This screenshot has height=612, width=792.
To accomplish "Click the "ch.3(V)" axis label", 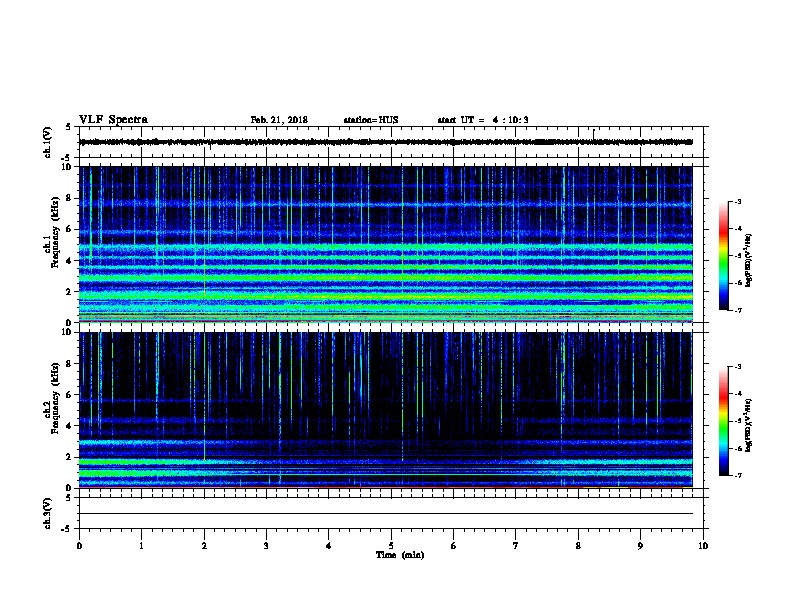I will point(47,513).
